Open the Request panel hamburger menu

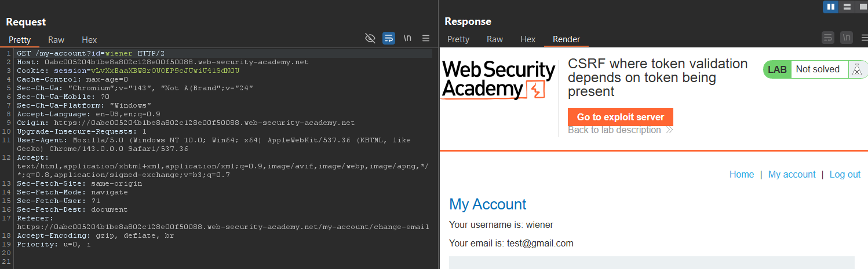pyautogui.click(x=426, y=38)
